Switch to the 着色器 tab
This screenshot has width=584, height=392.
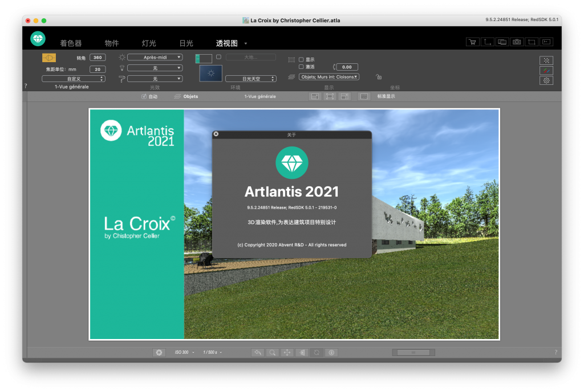coord(71,43)
